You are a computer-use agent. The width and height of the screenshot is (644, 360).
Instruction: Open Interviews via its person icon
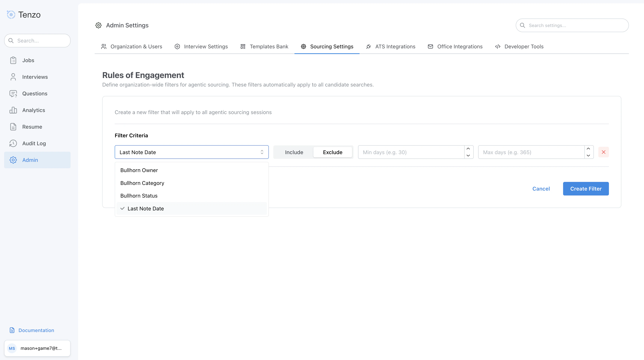point(13,77)
